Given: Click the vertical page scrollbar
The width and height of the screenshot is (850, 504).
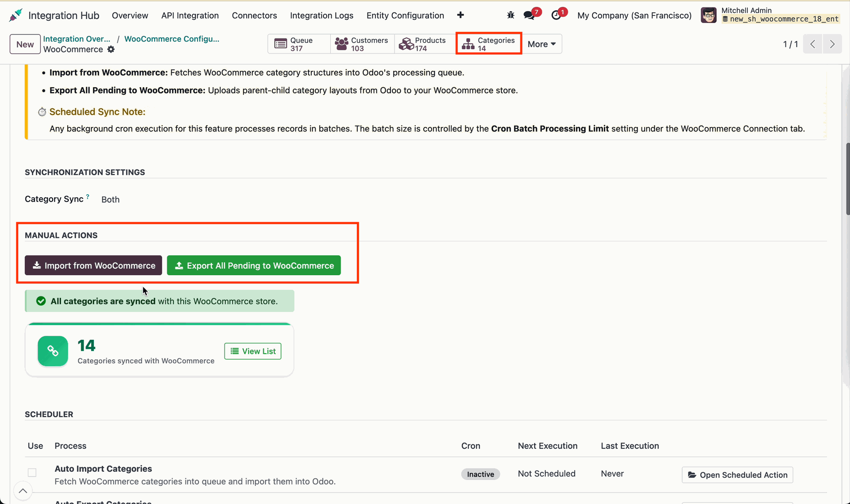Looking at the screenshot, I should tap(847, 179).
